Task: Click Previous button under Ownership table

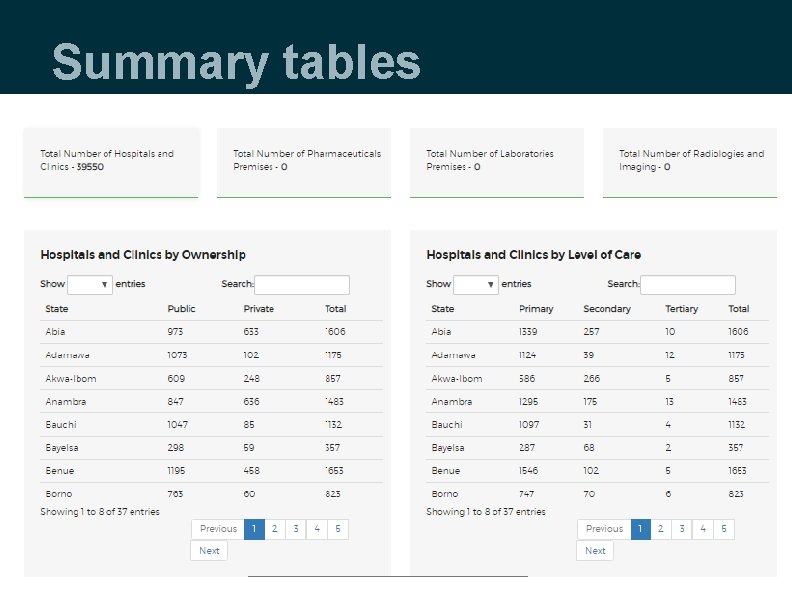Action: (218, 529)
